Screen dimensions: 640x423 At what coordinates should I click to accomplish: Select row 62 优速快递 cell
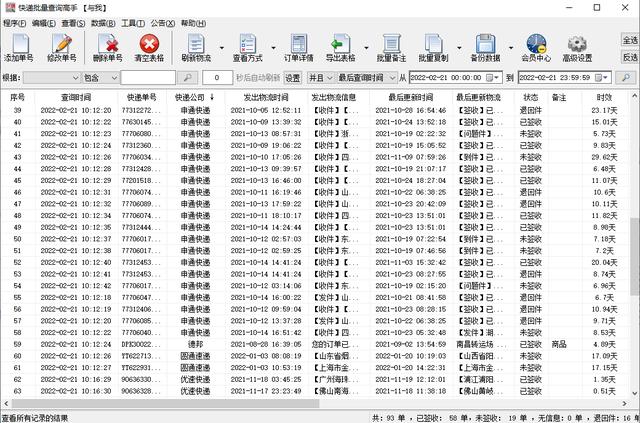click(195, 379)
